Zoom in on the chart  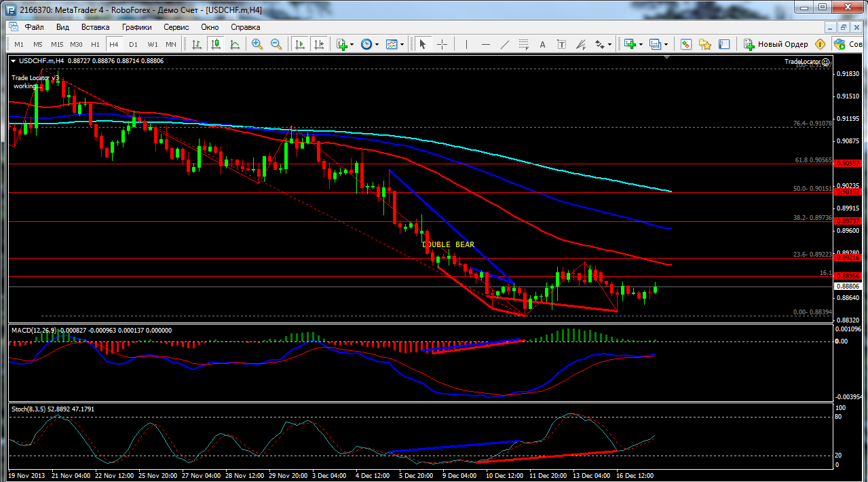point(257,44)
